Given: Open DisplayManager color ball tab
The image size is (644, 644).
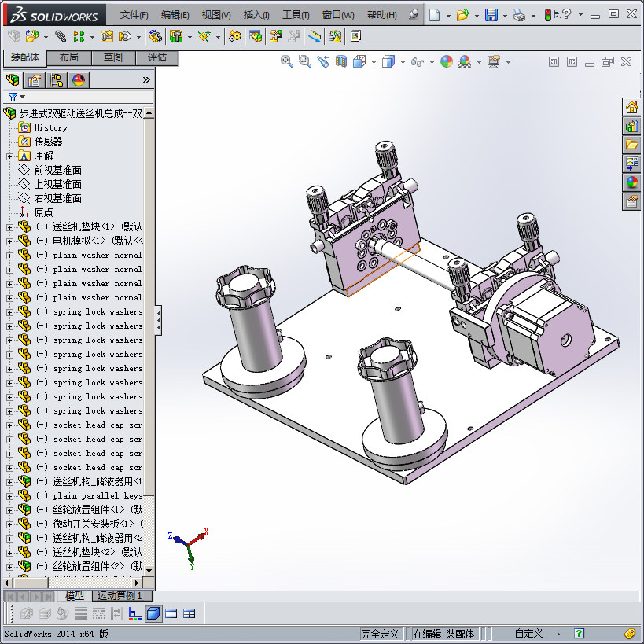Looking at the screenshot, I should pos(79,79).
